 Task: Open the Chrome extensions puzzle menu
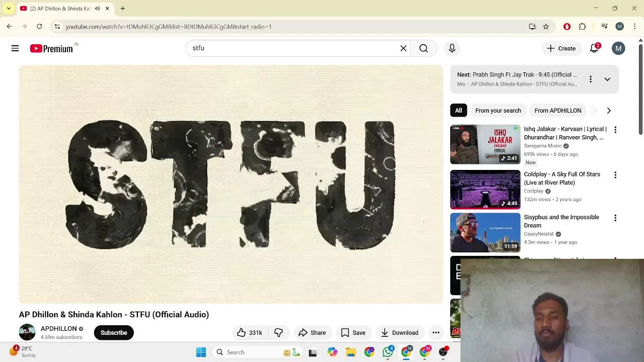583,27
